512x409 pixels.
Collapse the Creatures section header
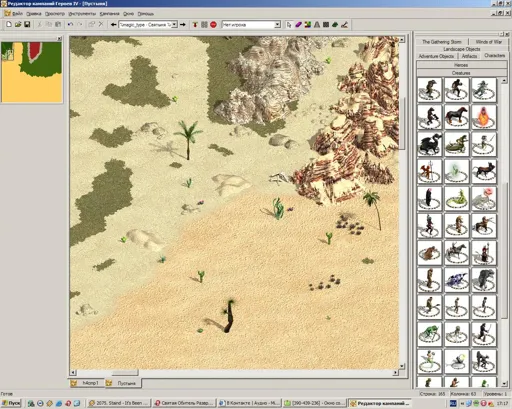[461, 73]
